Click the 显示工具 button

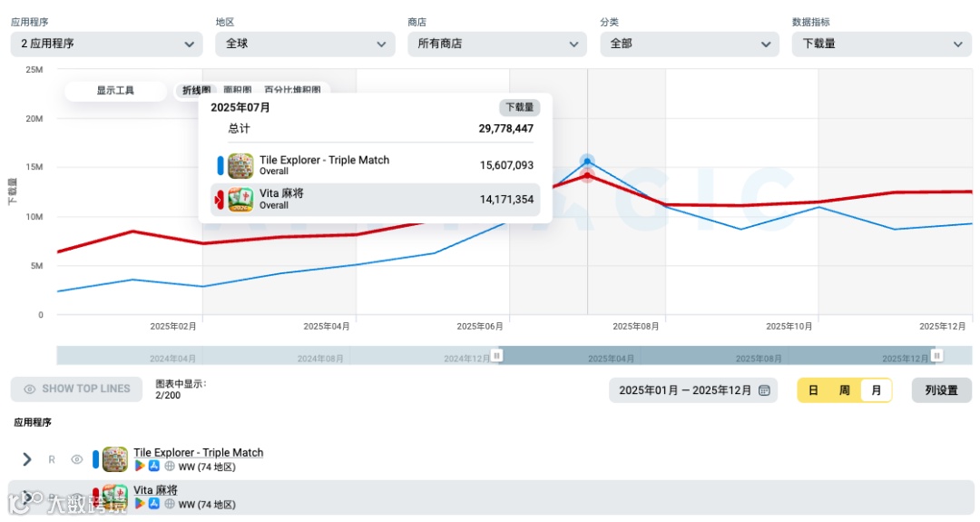[115, 91]
